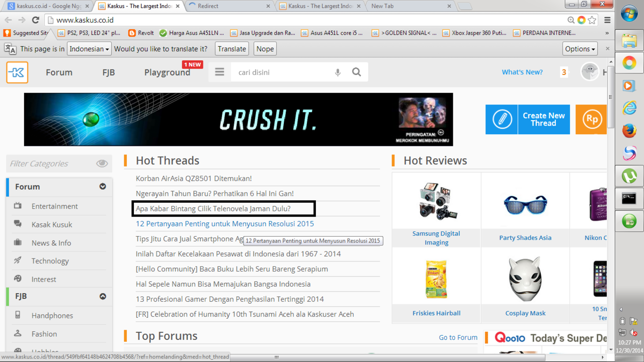Click the Interest category icon
Image resolution: width=644 pixels, height=362 pixels.
(x=18, y=279)
